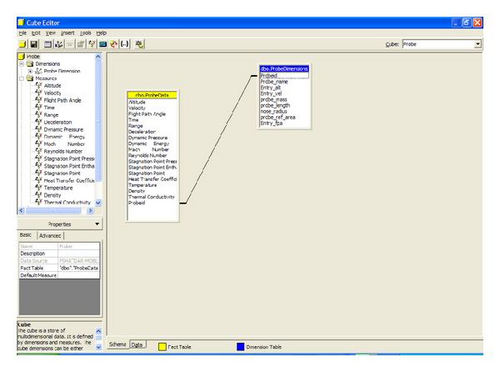Click the table window toolbar icon after the save icon

48,44
